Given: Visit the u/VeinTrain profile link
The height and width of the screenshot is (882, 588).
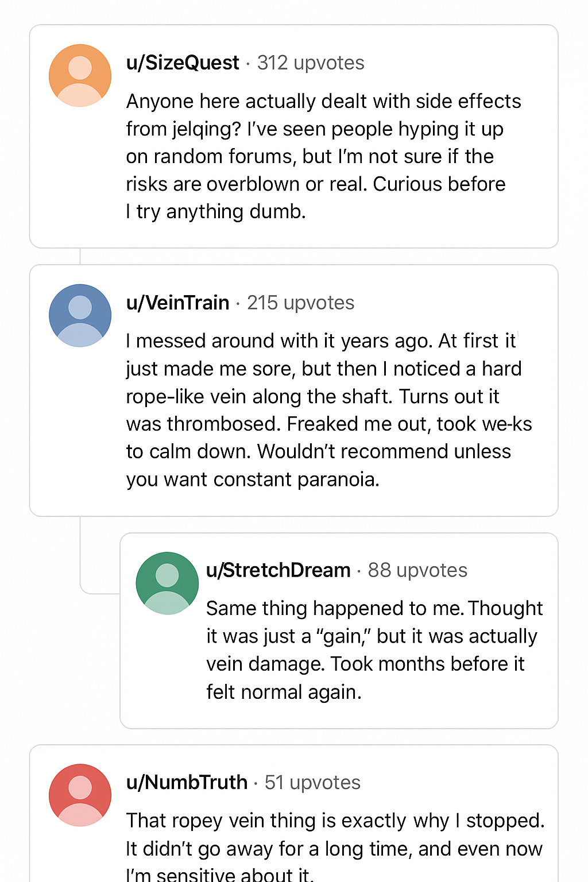Looking at the screenshot, I should click(x=177, y=303).
